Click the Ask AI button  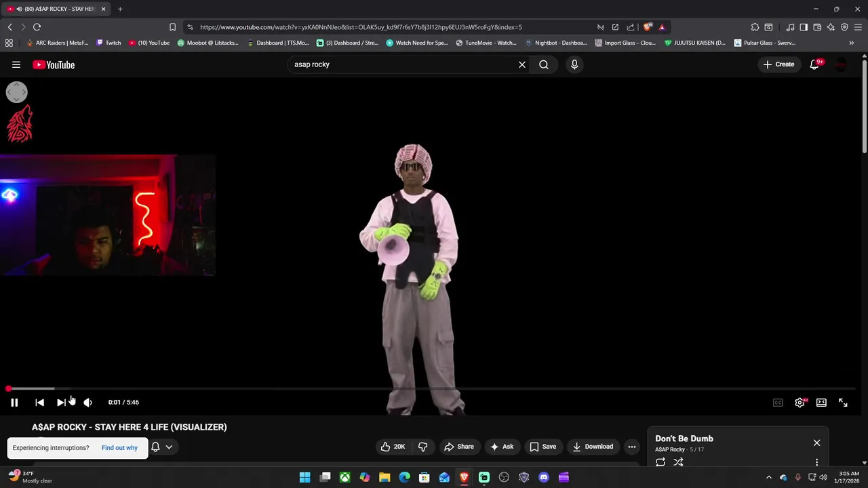pos(502,447)
